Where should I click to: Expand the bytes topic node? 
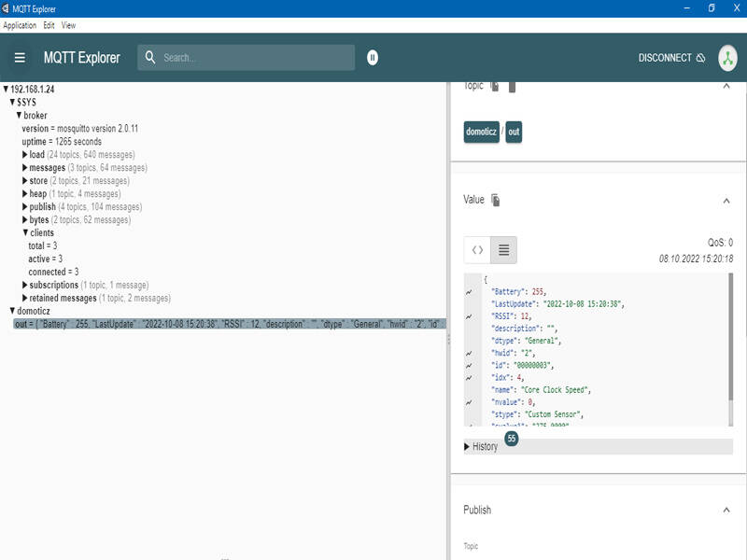(x=25, y=219)
